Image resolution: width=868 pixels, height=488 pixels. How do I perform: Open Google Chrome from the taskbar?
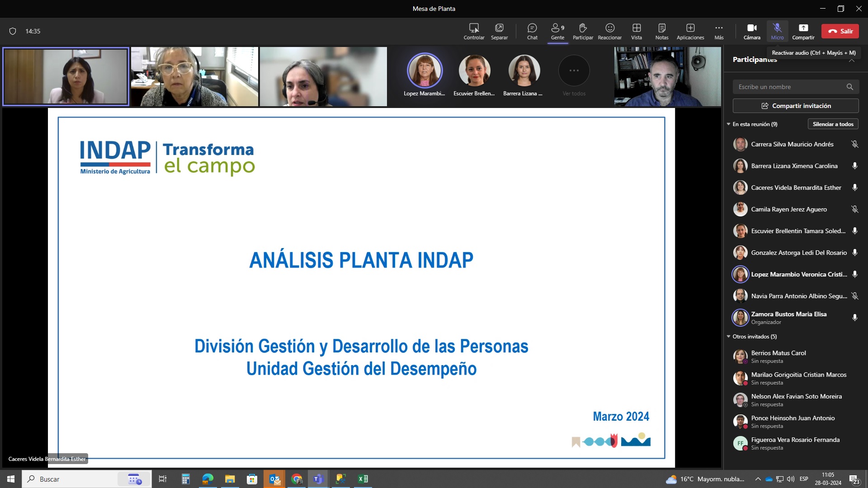coord(297,479)
